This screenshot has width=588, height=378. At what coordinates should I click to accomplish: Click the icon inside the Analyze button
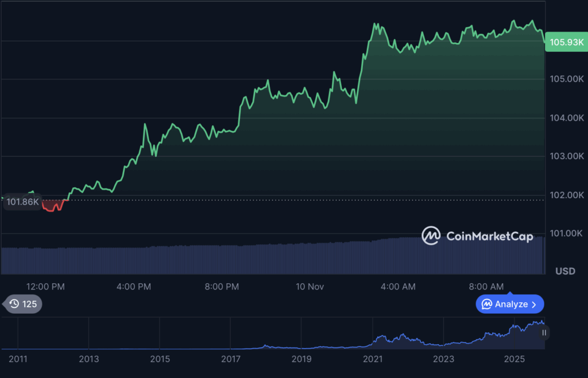486,304
